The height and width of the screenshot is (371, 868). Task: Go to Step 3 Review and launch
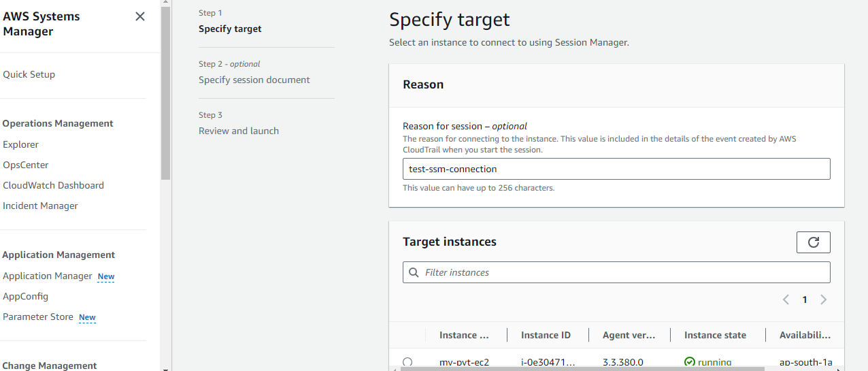[x=238, y=131]
